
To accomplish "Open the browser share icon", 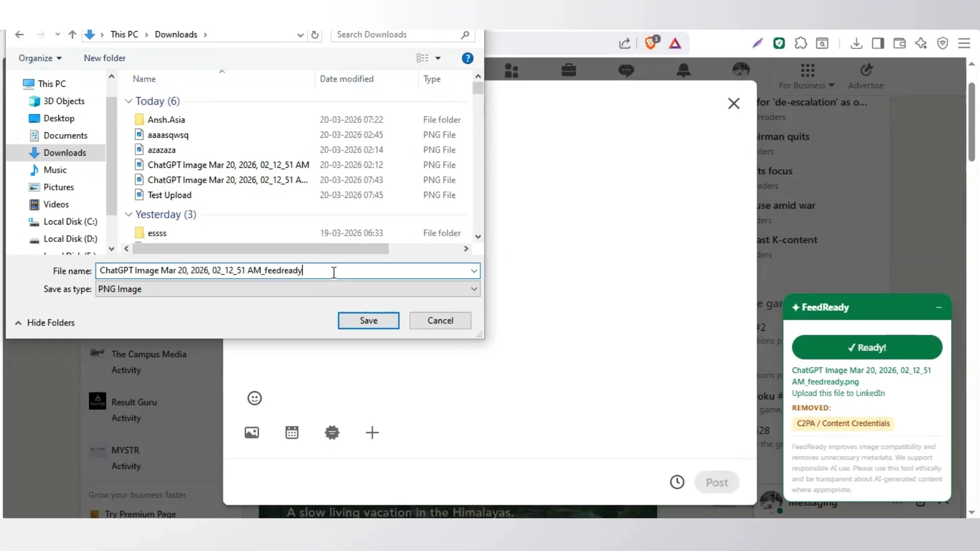I will pos(625,43).
